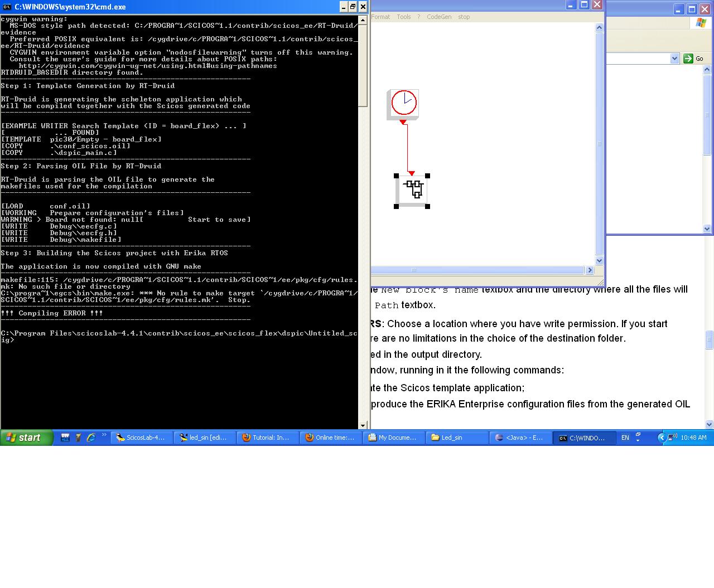Click Scicos diagram vertical scroll down arrow
Screen dimensions: 714x588
tap(600, 260)
